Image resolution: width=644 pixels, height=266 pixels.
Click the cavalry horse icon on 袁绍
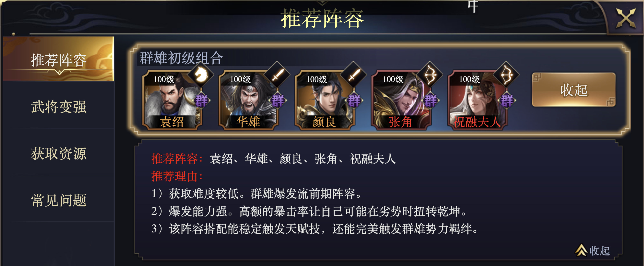(x=201, y=75)
